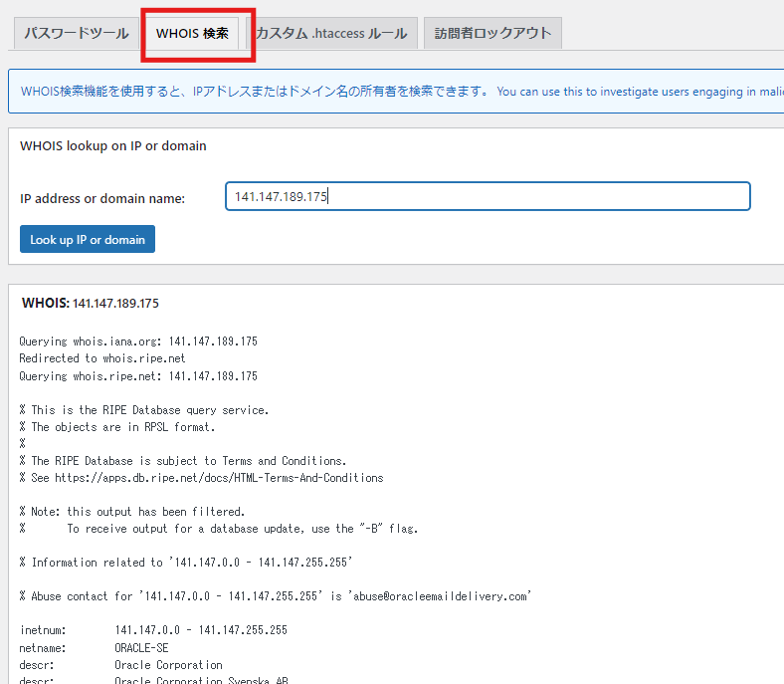The image size is (784, 684).
Task: Click the IP address or domain name field
Action: click(488, 197)
